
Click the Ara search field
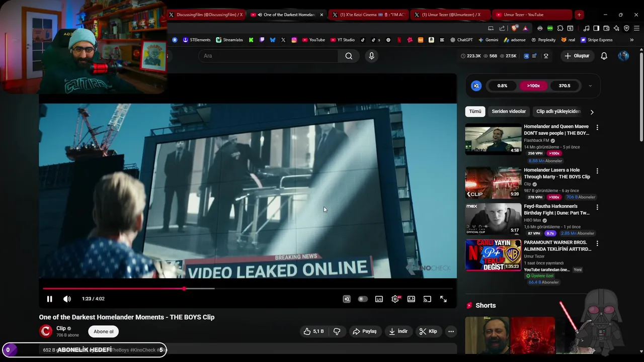tap(269, 56)
